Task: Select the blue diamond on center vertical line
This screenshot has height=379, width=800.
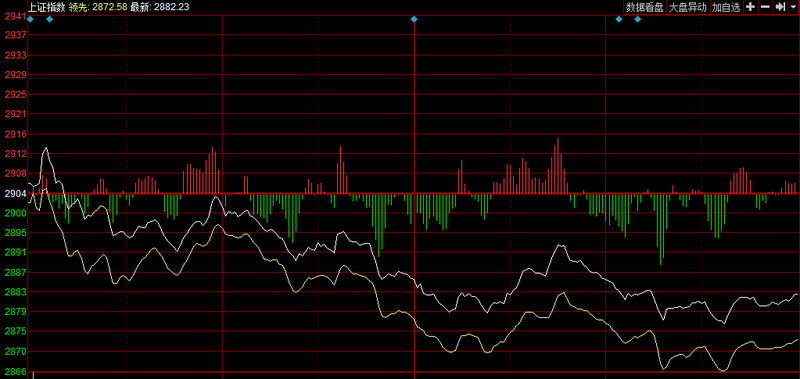Action: 414,19
